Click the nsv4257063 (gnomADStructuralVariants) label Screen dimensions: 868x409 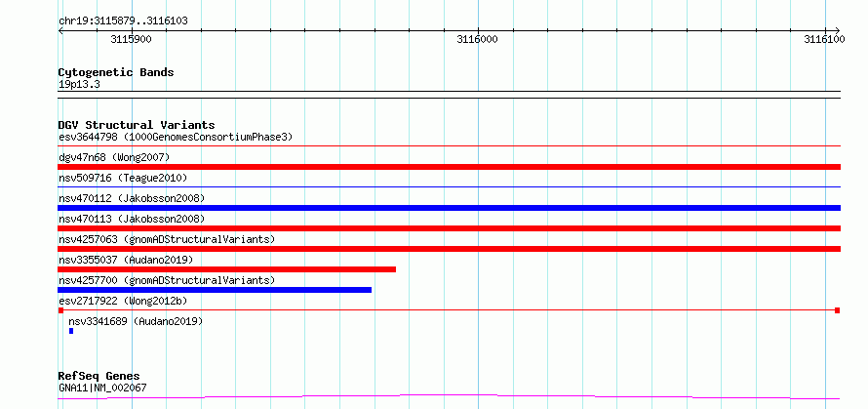click(x=167, y=239)
